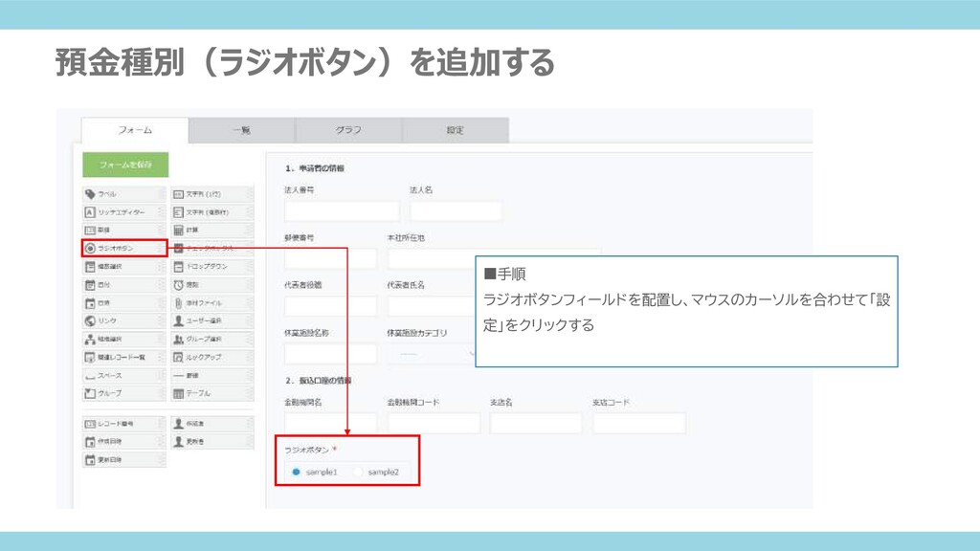The image size is (980, 551).
Task: Select the 数値 (Number) field item
Action: coord(124,231)
